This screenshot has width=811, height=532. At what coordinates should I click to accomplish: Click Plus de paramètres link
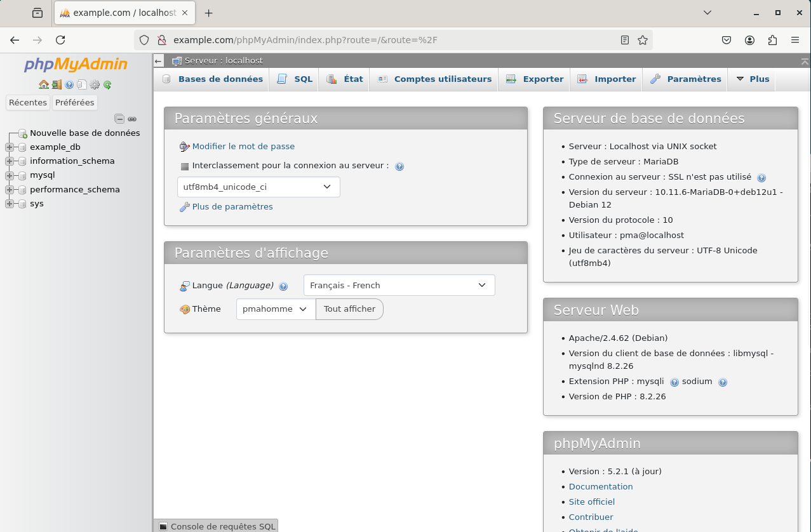coord(232,207)
